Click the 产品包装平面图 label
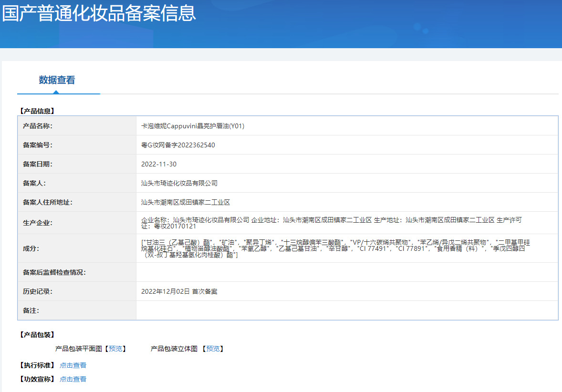This screenshot has width=562, height=392. 79,349
